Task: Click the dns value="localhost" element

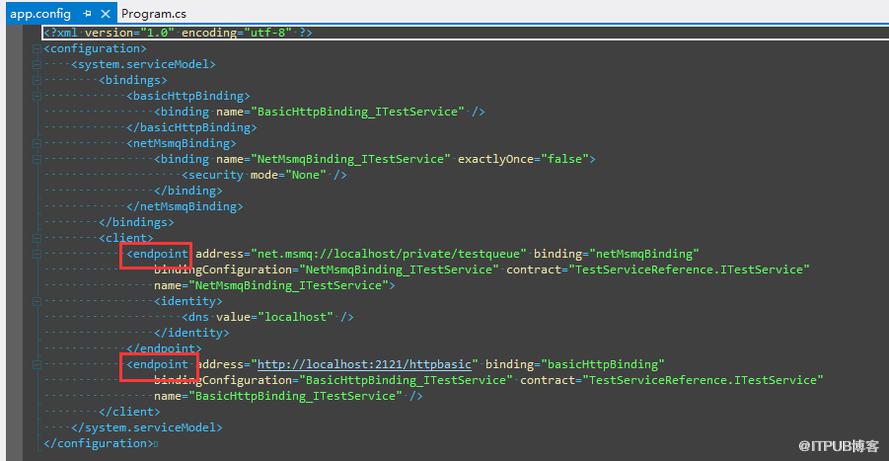Action: 268,317
